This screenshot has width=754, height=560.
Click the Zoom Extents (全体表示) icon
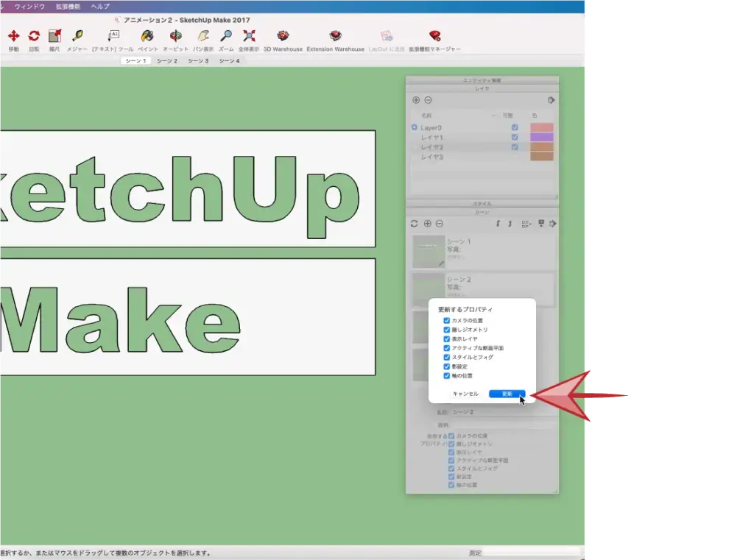click(249, 36)
